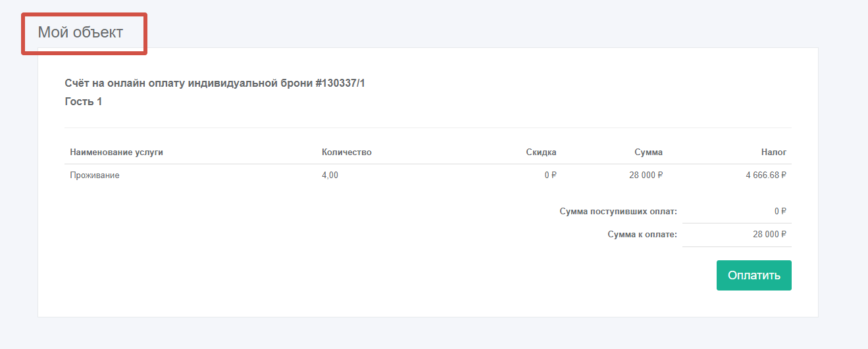Click the divider line under Гость 1
868x349 pixels.
coord(428,128)
